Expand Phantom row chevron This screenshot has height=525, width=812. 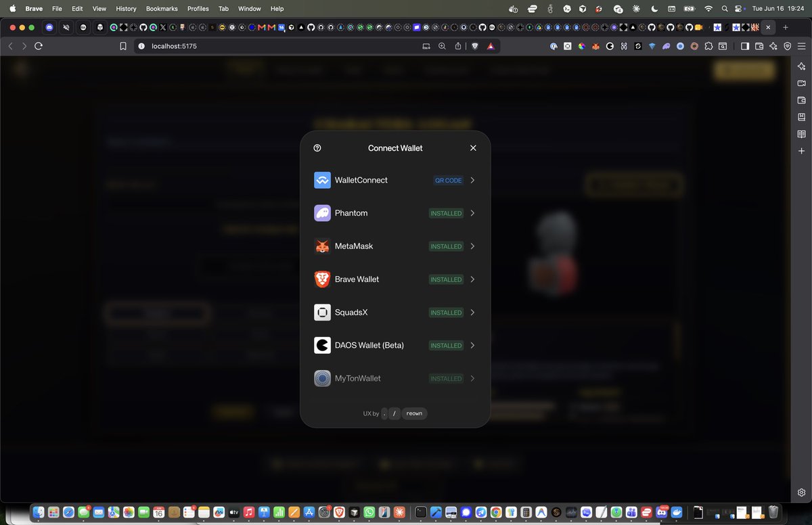coord(472,213)
